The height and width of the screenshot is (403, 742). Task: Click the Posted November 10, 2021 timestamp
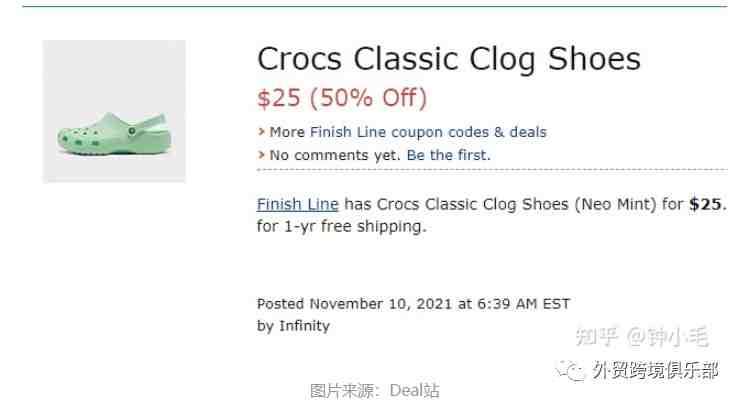[x=413, y=304]
